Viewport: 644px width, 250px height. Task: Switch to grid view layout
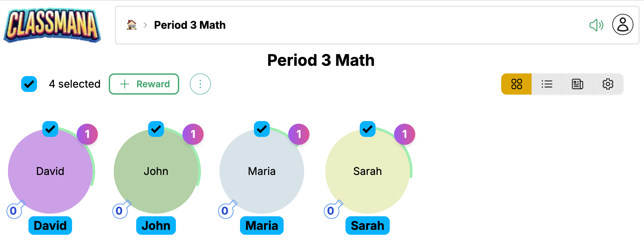pyautogui.click(x=516, y=84)
